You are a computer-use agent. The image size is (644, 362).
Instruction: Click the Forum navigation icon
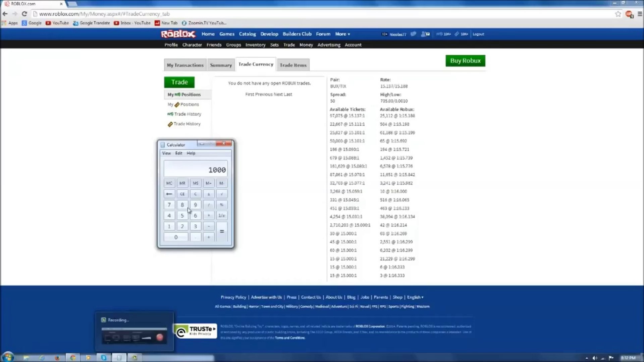(323, 34)
